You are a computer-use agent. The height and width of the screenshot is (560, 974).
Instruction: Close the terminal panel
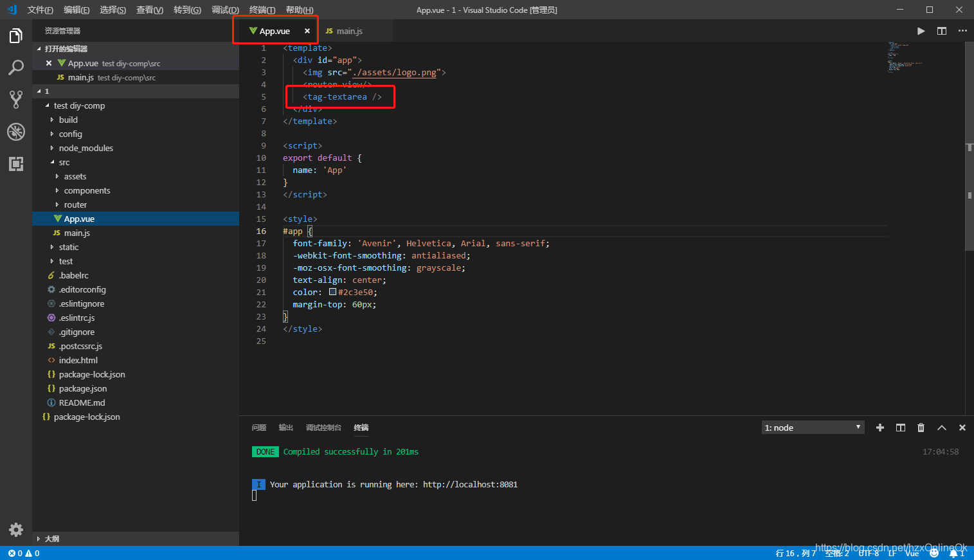point(962,428)
